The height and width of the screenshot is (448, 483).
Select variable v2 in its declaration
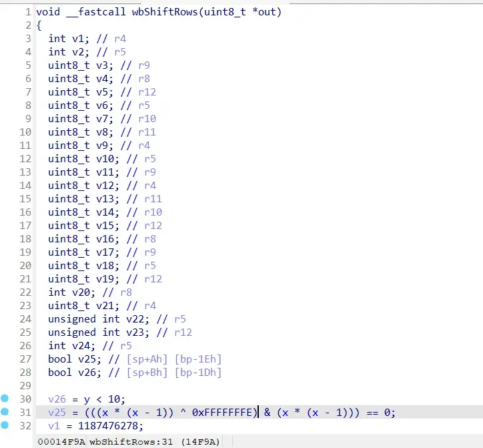point(78,52)
